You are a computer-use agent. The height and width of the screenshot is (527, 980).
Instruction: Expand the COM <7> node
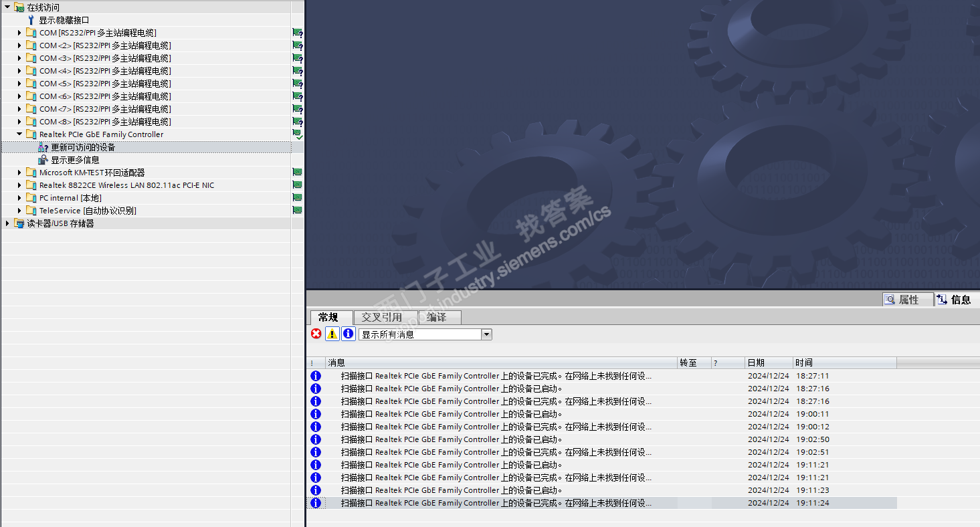pos(19,109)
